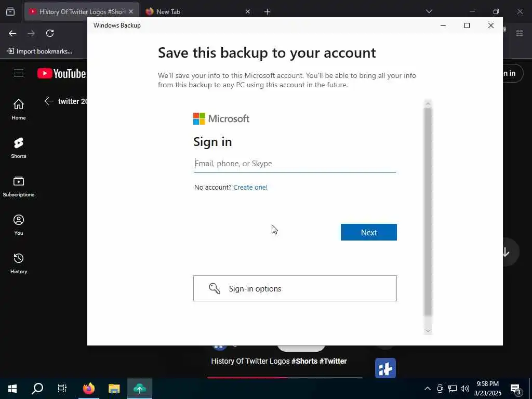
Task: Click Import bookmarks in Firefox
Action: click(39, 51)
